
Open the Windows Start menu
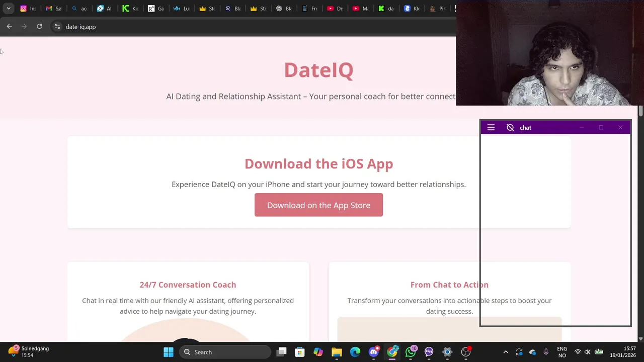point(169,352)
